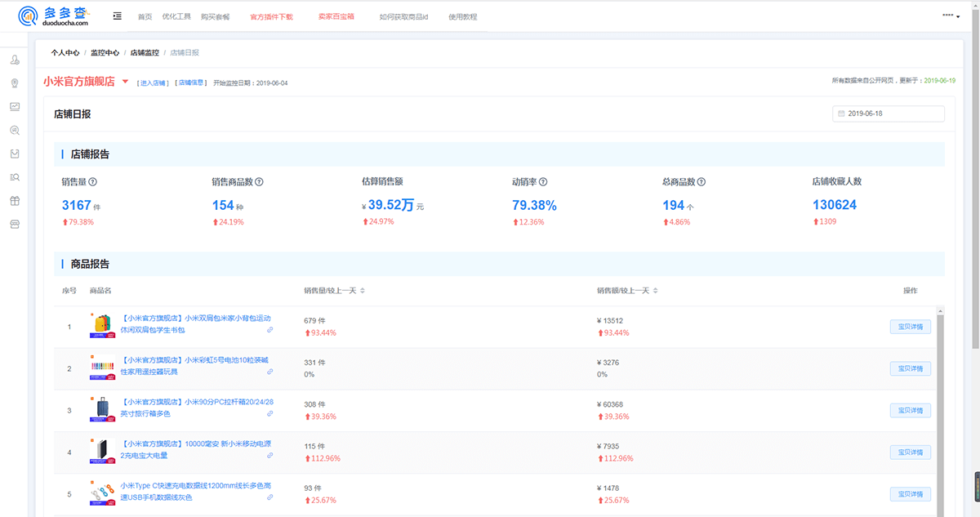Click the help icon beside 总商品数
The width and height of the screenshot is (980, 517).
pos(702,182)
